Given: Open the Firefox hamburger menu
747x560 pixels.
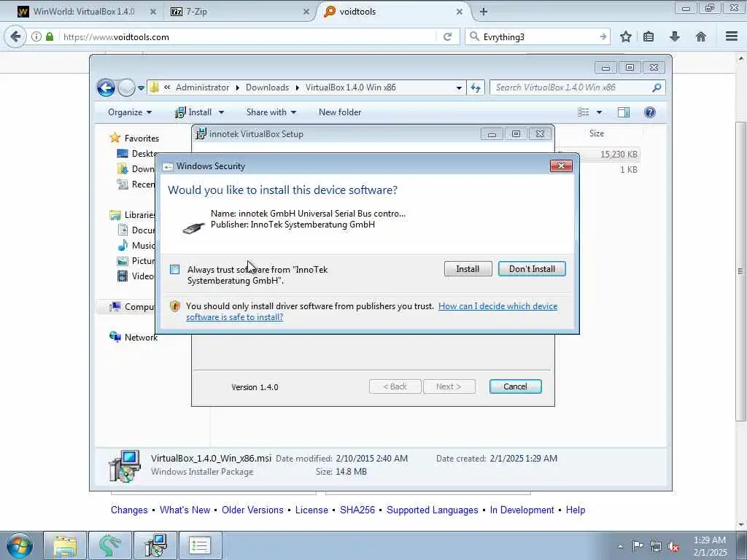Looking at the screenshot, I should (x=732, y=36).
